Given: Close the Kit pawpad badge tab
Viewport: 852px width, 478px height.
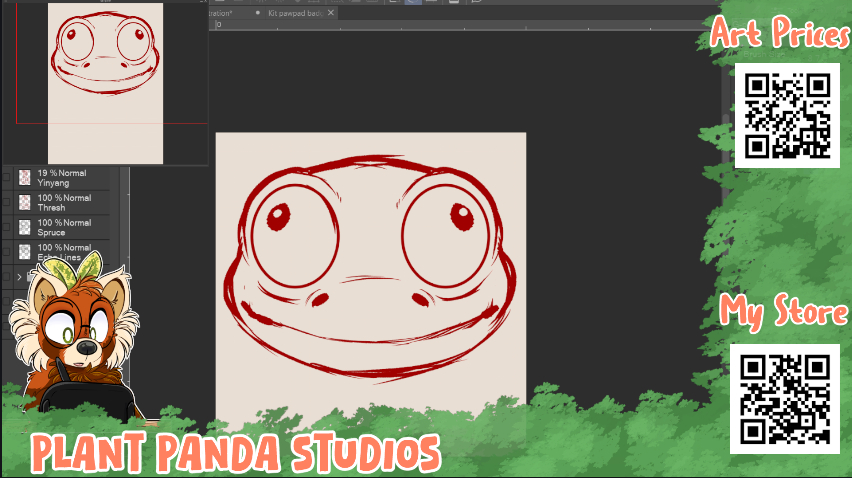Looking at the screenshot, I should 331,13.
